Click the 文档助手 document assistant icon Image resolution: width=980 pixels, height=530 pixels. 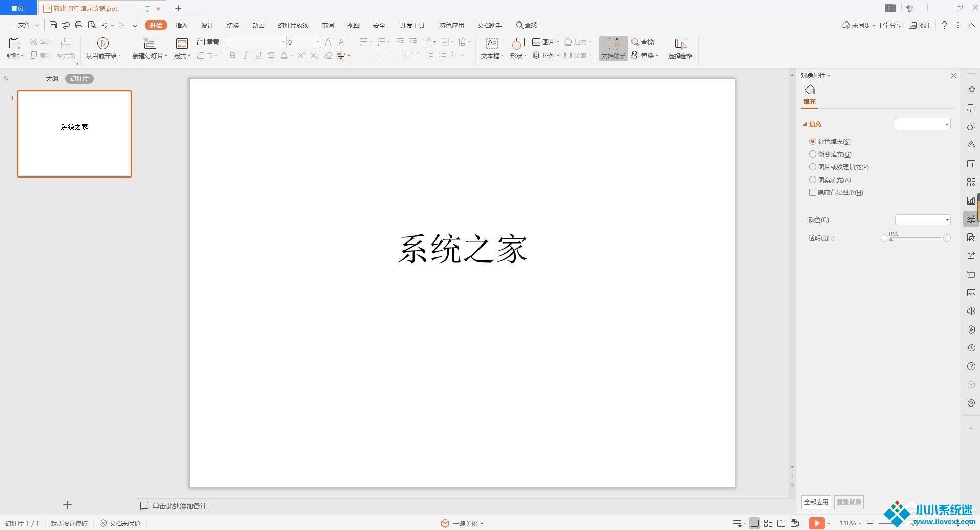point(613,44)
